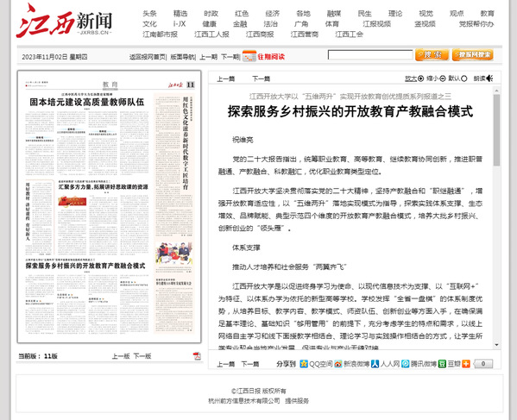
Task: Click 往期阅读 red text link
Action: 271,57
